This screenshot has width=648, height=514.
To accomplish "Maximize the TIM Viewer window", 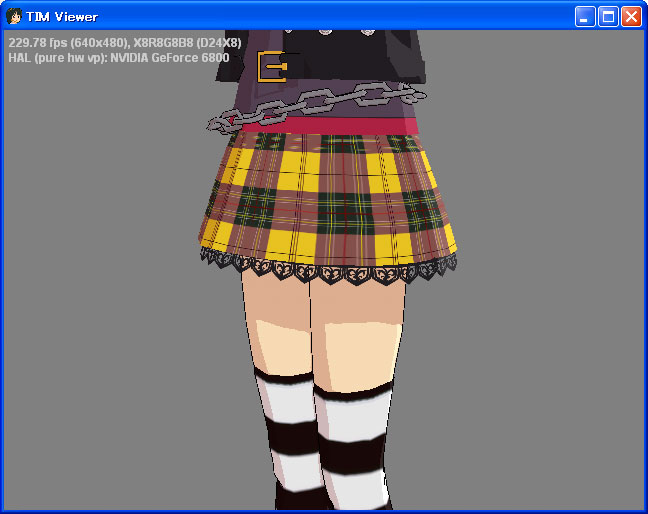I will click(x=608, y=17).
